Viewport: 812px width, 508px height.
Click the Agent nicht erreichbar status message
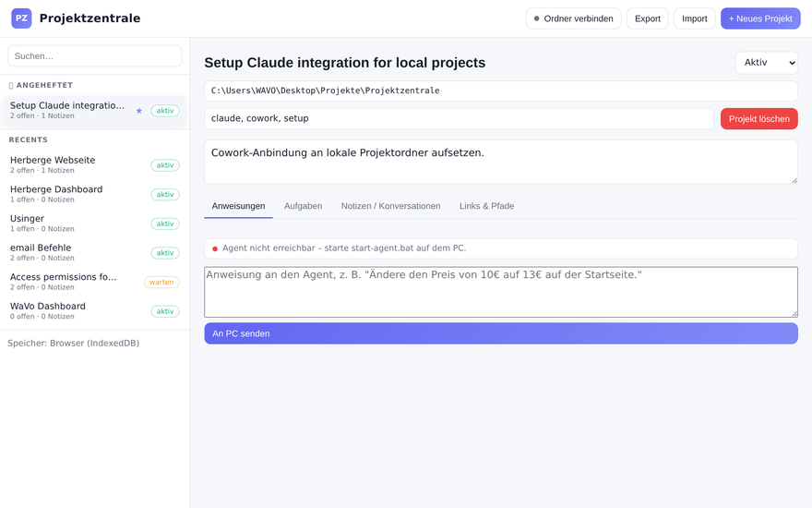(x=344, y=248)
